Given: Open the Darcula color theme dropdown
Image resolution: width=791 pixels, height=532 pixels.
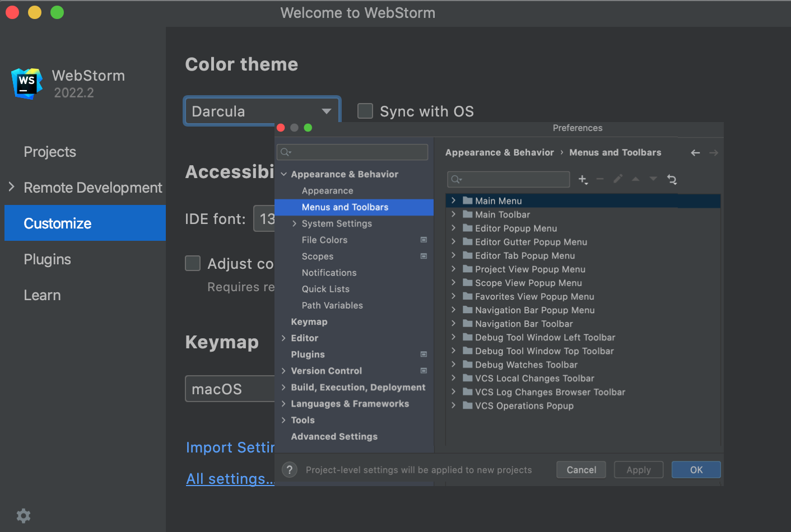Looking at the screenshot, I should tap(262, 111).
